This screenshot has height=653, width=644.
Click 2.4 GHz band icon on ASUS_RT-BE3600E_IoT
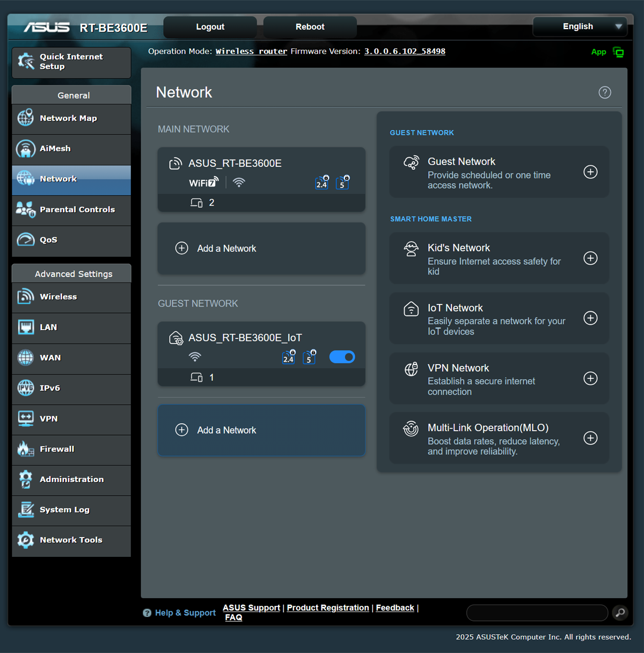(x=289, y=357)
